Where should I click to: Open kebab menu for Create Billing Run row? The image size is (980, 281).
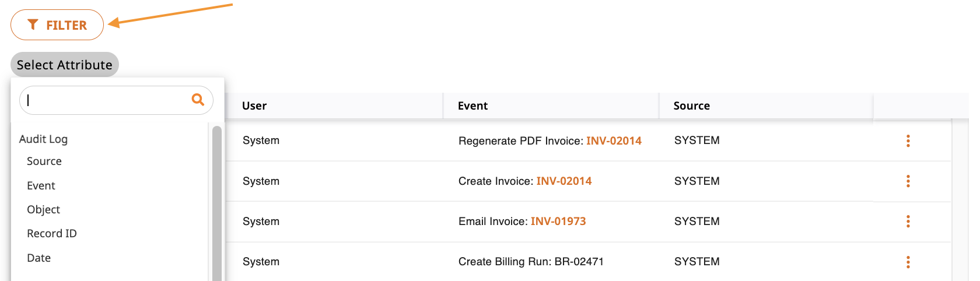908,262
